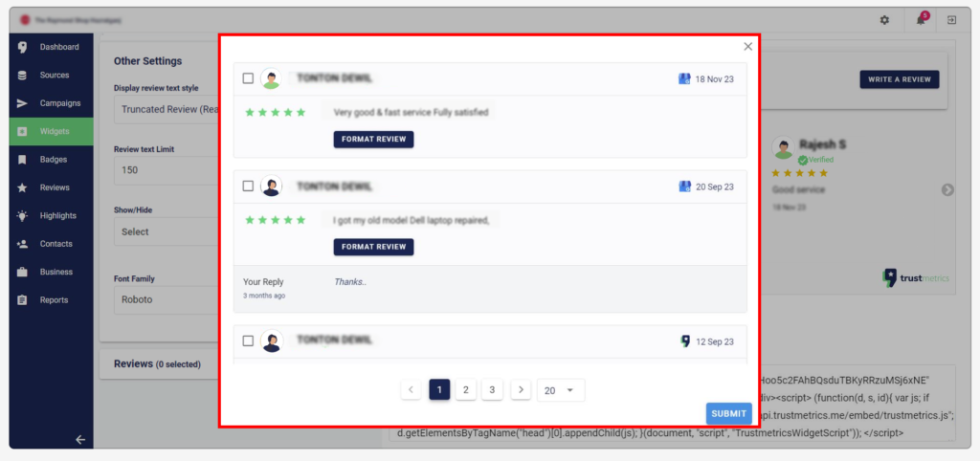Click the Business briefcase icon
The image size is (980, 461).
pyautogui.click(x=23, y=272)
